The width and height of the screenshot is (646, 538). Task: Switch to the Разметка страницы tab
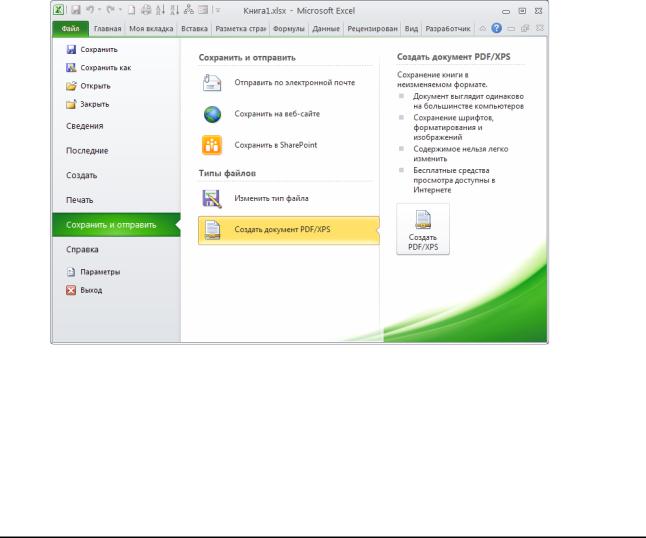(x=241, y=29)
